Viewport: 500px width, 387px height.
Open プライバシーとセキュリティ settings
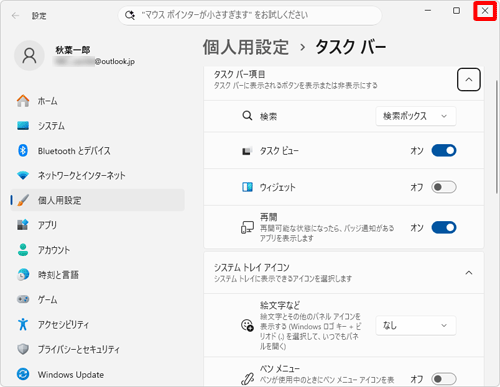98,349
